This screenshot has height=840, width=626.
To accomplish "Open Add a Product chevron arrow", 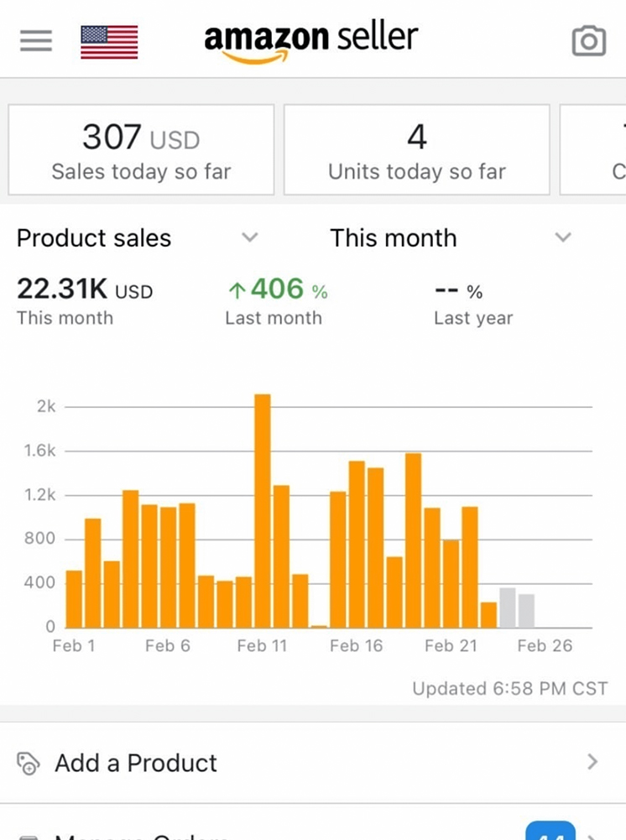I will pos(592,762).
